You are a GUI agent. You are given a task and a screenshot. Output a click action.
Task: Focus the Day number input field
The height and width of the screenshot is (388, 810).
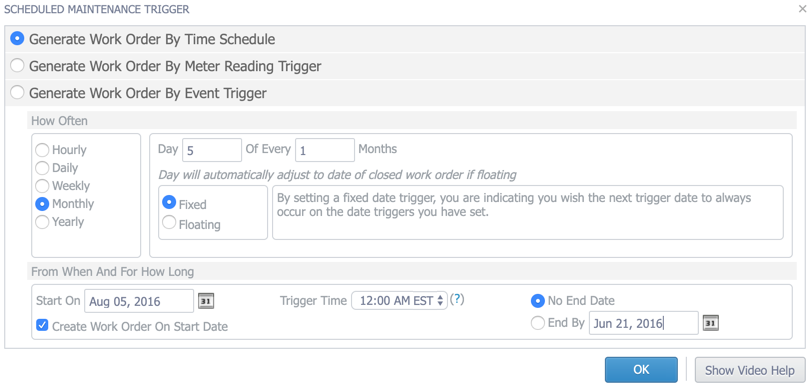pos(212,150)
